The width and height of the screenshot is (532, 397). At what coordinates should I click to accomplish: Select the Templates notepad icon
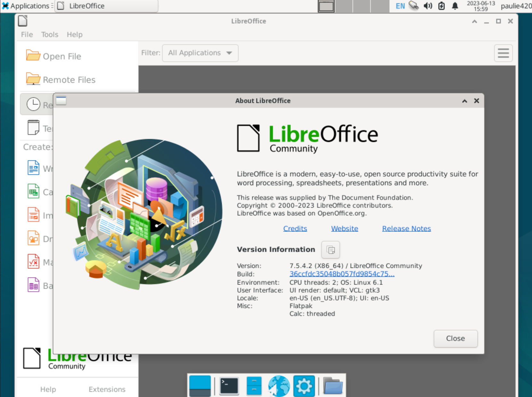pos(33,128)
